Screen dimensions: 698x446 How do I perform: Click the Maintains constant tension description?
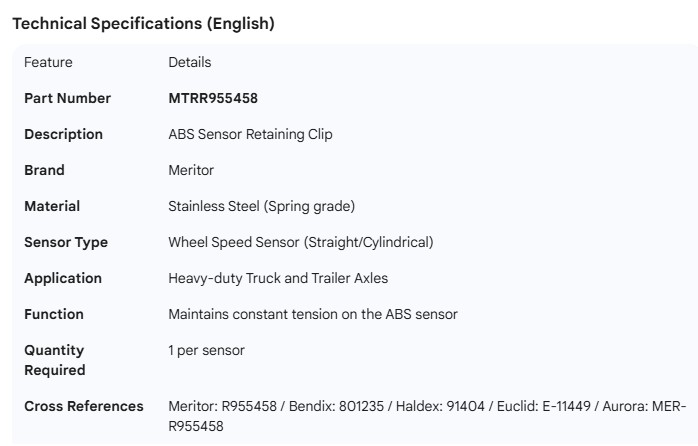pos(313,314)
